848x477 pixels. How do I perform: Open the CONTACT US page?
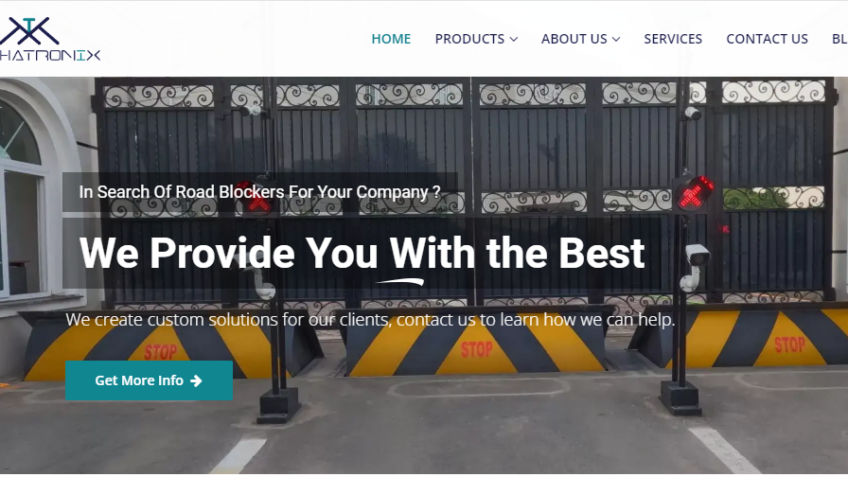[x=767, y=39]
